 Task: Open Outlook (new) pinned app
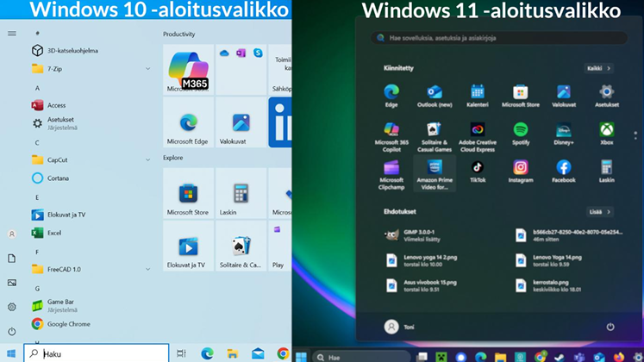[x=435, y=96]
